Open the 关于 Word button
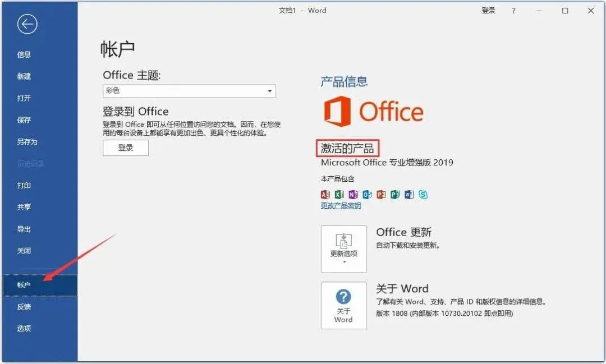This screenshot has width=606, height=364. tap(343, 305)
